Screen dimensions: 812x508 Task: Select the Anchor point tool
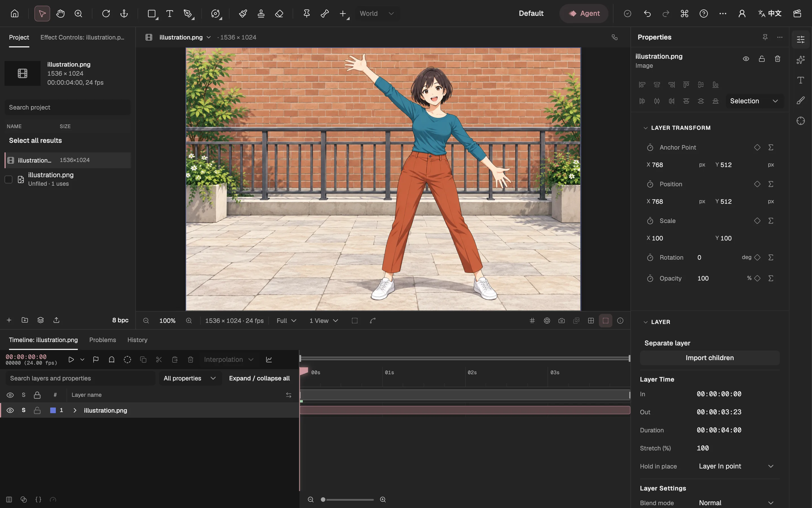click(124, 14)
